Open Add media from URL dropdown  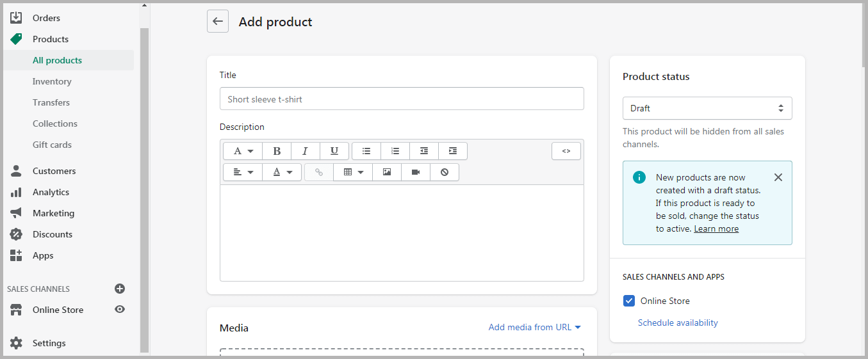click(535, 327)
